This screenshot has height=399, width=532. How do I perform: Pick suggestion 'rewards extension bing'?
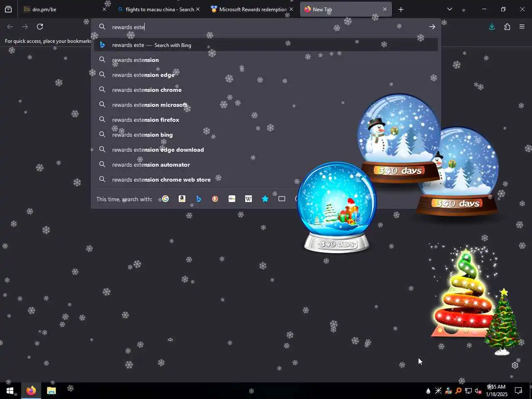[266, 135]
